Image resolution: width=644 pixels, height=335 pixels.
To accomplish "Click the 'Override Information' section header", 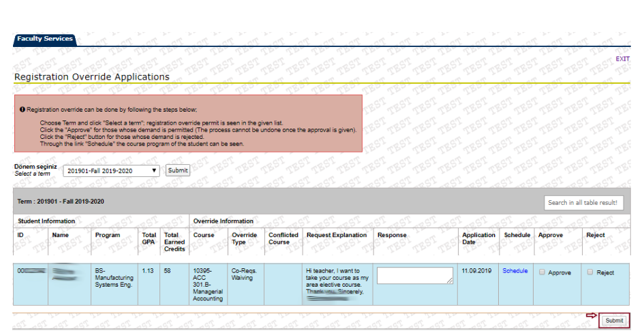I will pos(224,221).
